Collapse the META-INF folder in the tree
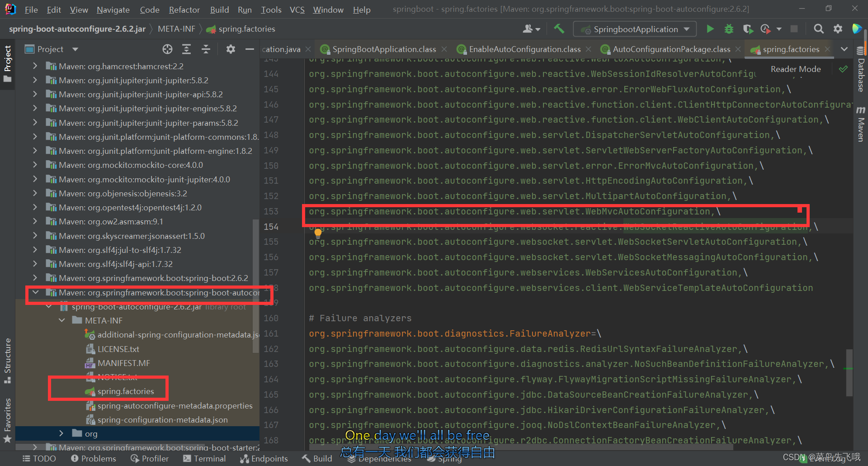This screenshot has height=466, width=868. click(62, 320)
